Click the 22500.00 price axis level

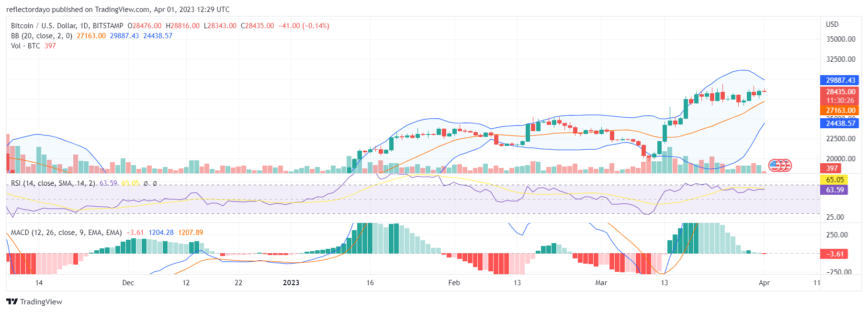click(841, 139)
